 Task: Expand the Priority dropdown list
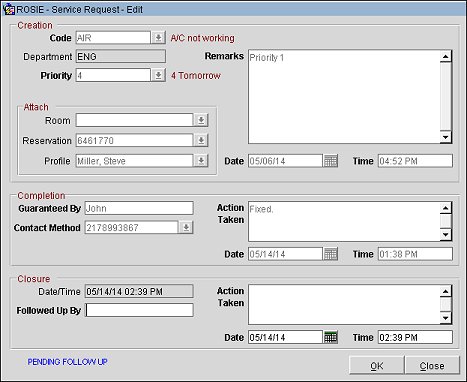[x=158, y=75]
